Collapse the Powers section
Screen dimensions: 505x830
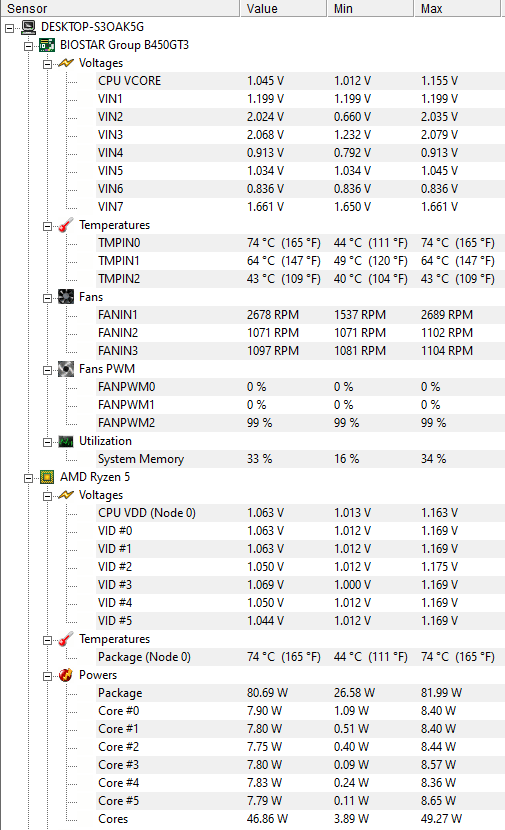48,676
